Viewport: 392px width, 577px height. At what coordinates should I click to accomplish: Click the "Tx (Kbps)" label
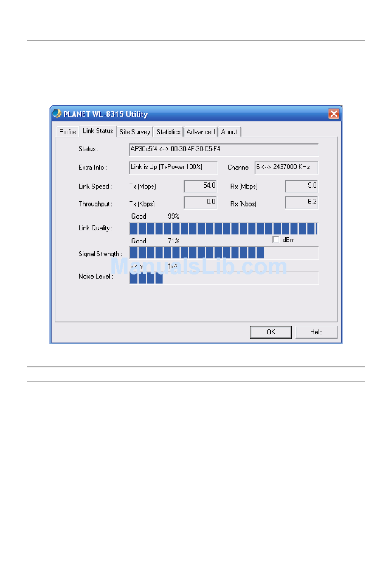coord(142,204)
